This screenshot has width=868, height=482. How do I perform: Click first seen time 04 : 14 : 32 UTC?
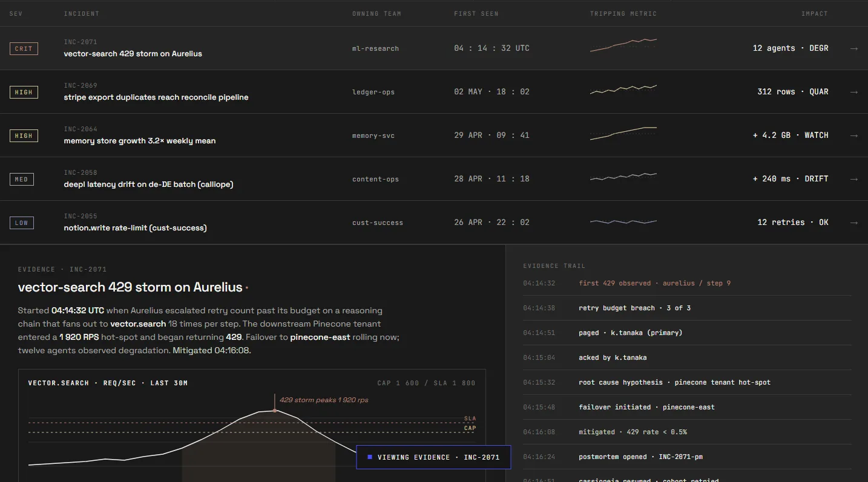point(492,48)
